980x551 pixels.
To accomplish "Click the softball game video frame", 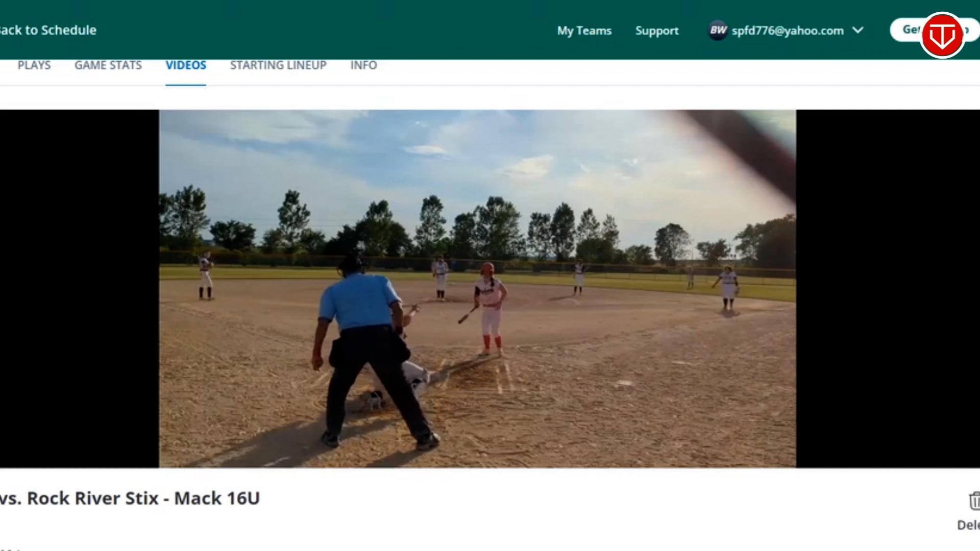I will [477, 288].
